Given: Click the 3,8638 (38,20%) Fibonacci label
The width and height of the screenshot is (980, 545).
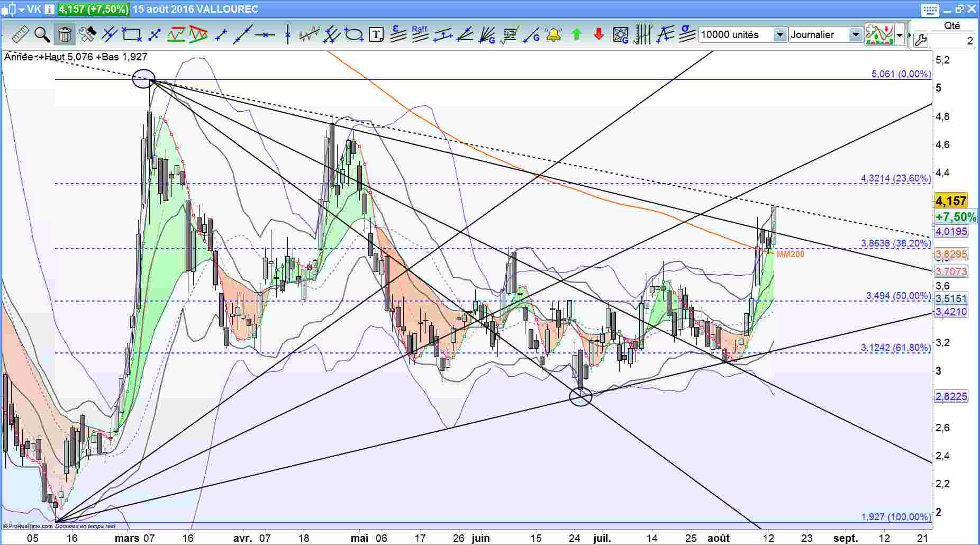Looking at the screenshot, I should click(895, 243).
